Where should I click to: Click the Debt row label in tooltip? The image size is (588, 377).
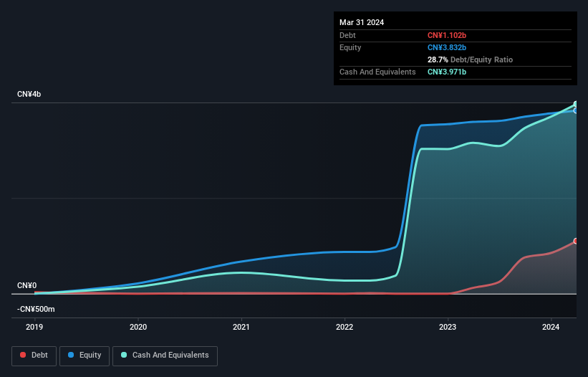[347, 35]
